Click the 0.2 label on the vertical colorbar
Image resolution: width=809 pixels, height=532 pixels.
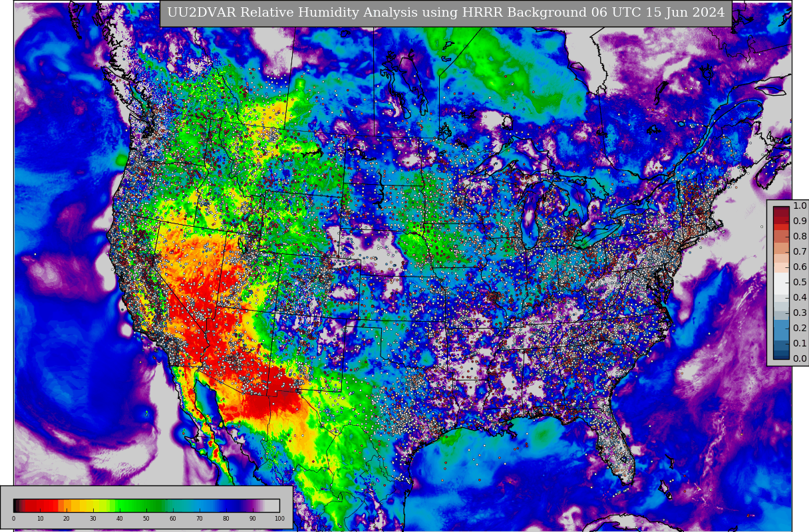tap(800, 329)
